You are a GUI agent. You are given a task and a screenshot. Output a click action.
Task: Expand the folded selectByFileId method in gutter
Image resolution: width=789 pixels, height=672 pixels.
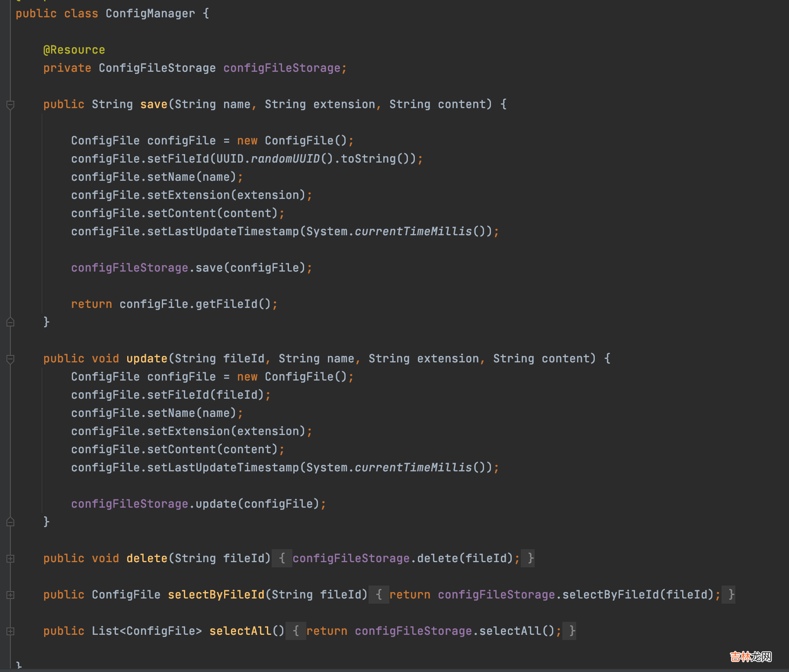click(11, 595)
